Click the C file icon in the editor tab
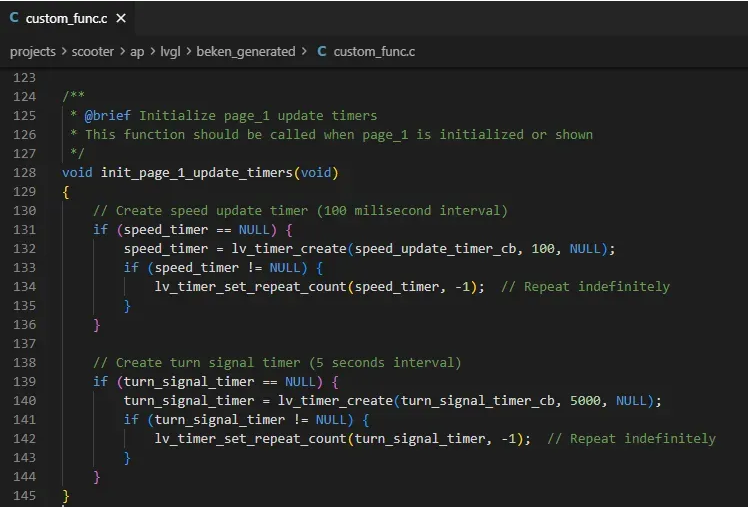The width and height of the screenshot is (748, 507). click(14, 19)
